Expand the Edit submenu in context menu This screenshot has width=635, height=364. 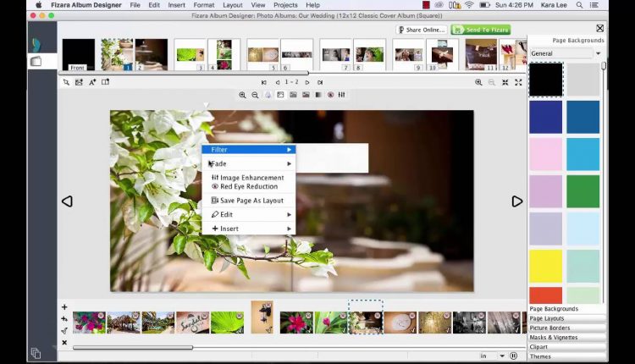(x=249, y=215)
